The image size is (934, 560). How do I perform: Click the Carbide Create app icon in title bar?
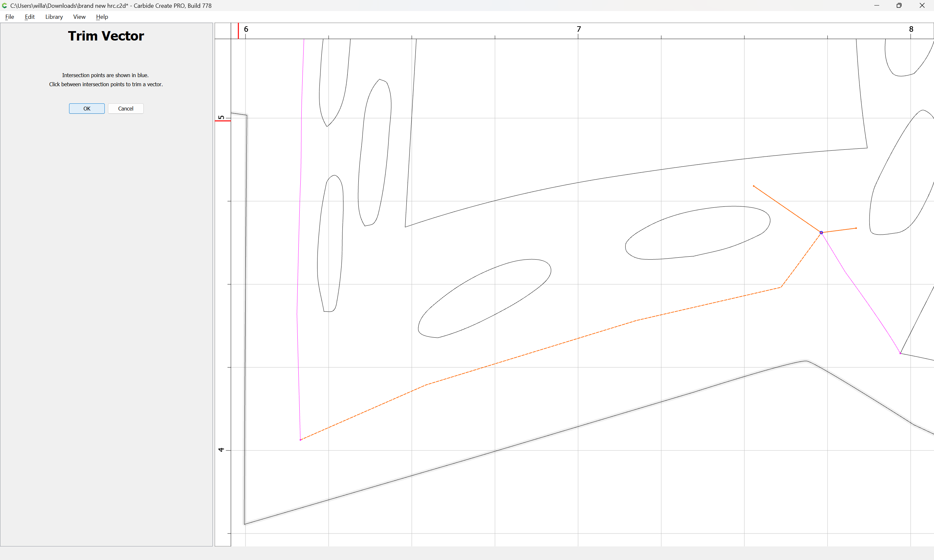(x=5, y=6)
